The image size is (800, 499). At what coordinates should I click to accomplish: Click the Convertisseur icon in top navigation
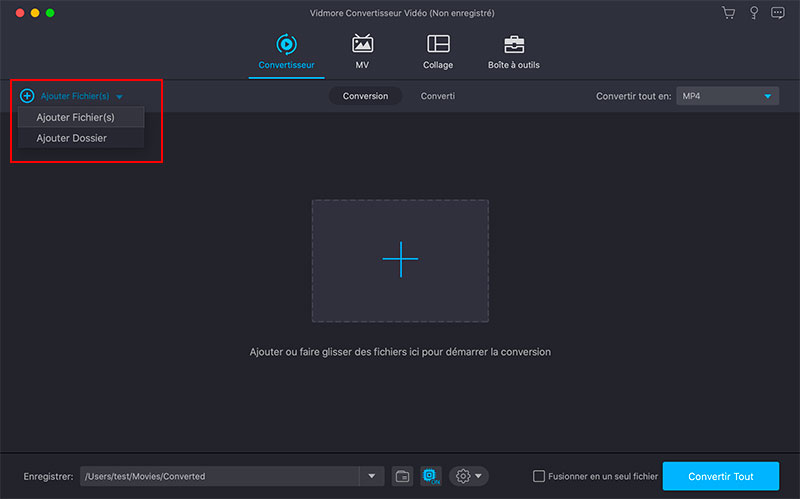click(286, 45)
